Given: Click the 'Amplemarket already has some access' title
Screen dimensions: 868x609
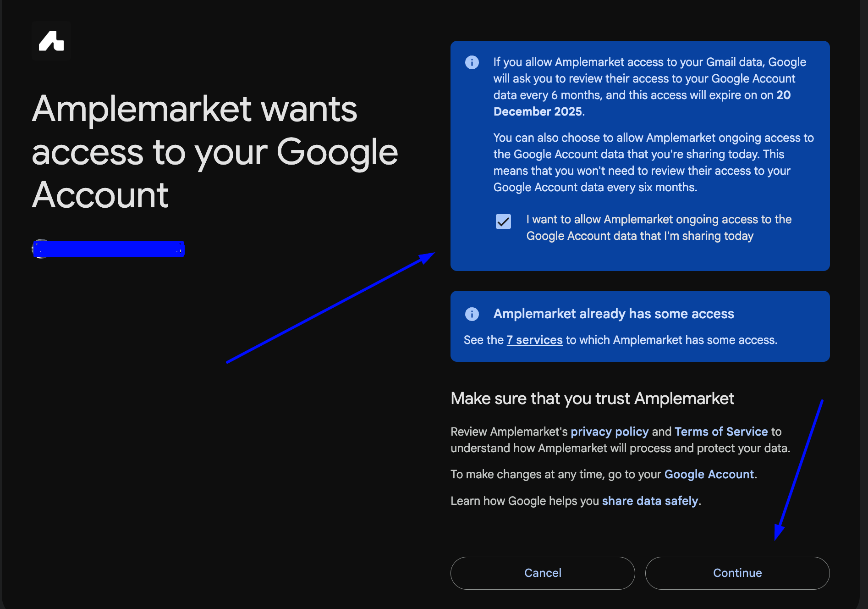Looking at the screenshot, I should coord(614,314).
